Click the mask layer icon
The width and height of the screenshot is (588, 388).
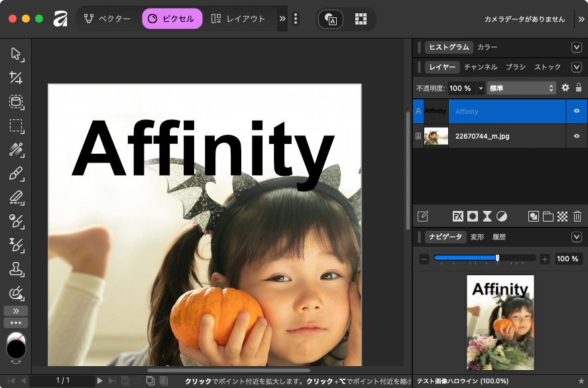point(472,216)
